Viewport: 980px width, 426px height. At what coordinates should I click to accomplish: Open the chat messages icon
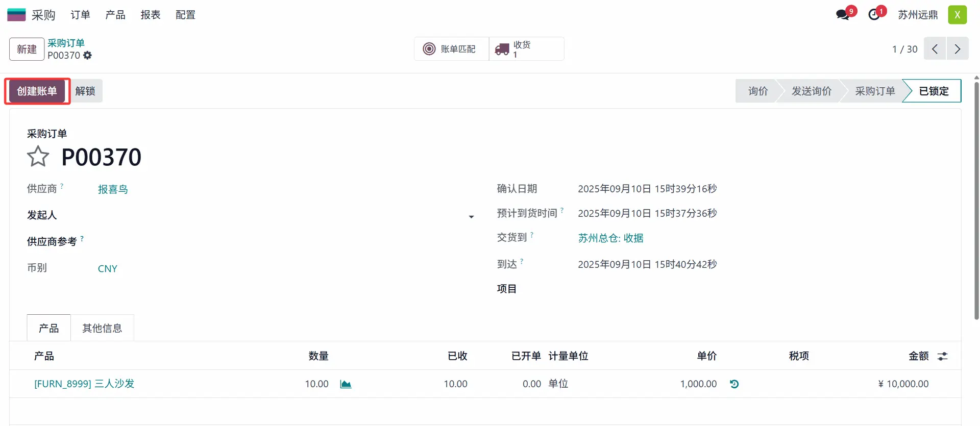(843, 15)
